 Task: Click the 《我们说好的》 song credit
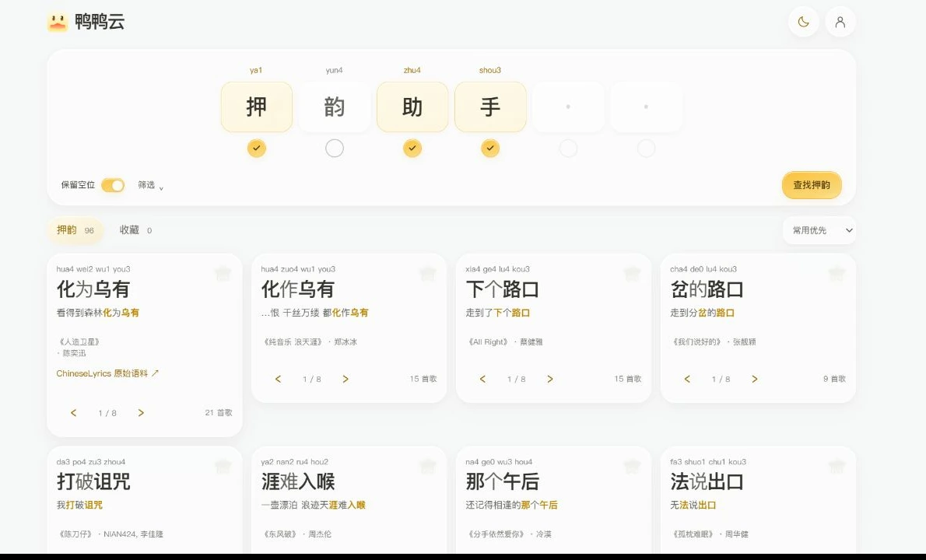(696, 341)
